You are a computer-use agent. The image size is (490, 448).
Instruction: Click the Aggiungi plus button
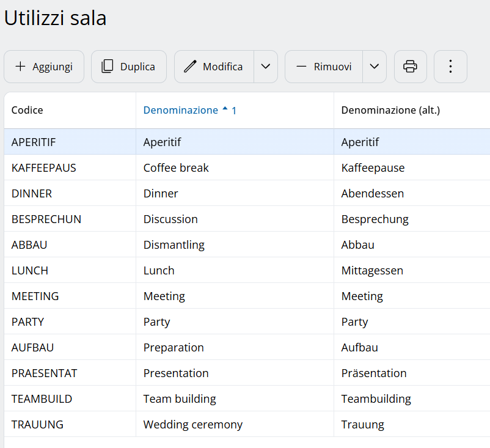click(x=44, y=67)
